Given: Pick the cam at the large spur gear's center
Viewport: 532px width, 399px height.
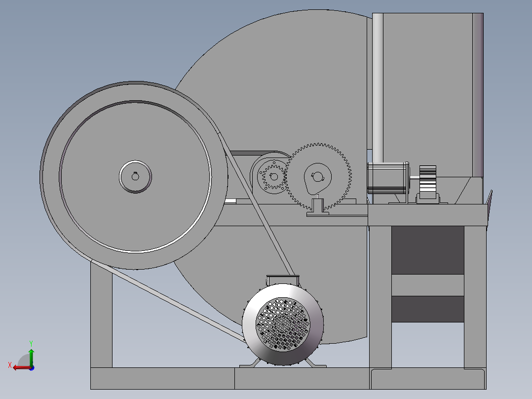Looking at the screenshot, I should pyautogui.click(x=317, y=178).
